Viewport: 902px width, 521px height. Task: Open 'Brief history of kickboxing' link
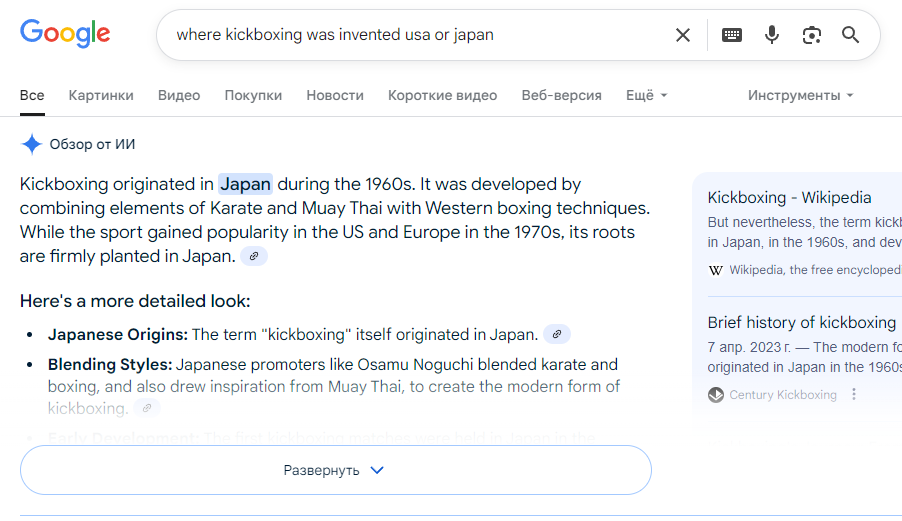click(802, 323)
